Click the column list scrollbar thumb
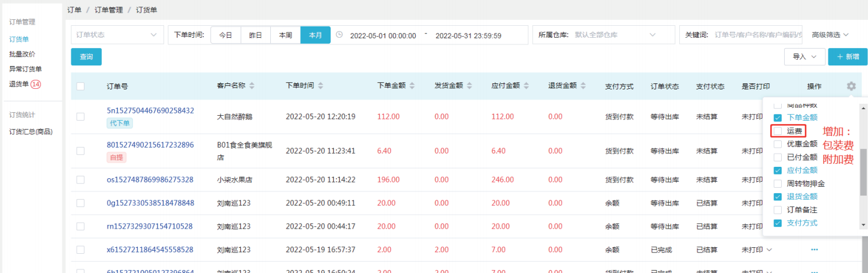868x273 pixels. (863, 173)
